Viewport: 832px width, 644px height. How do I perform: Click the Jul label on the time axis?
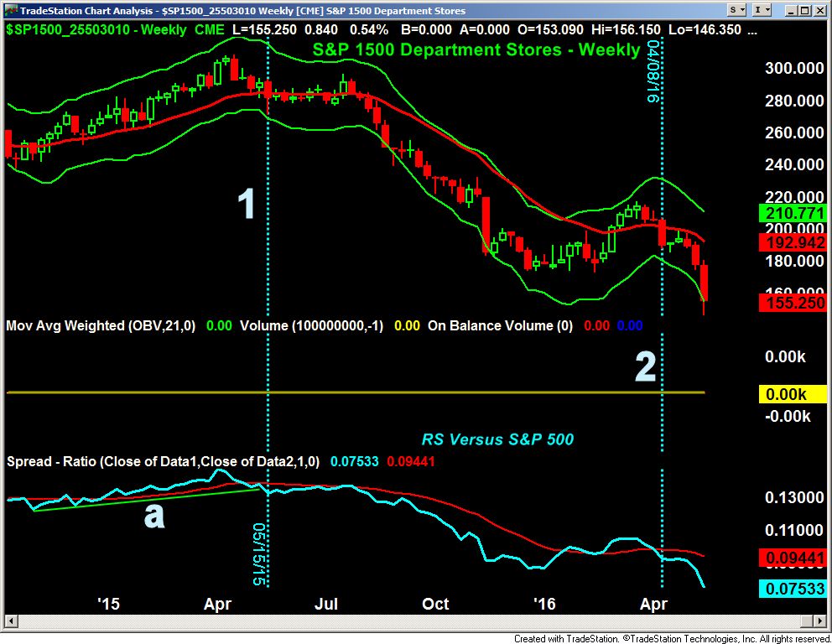tap(325, 604)
